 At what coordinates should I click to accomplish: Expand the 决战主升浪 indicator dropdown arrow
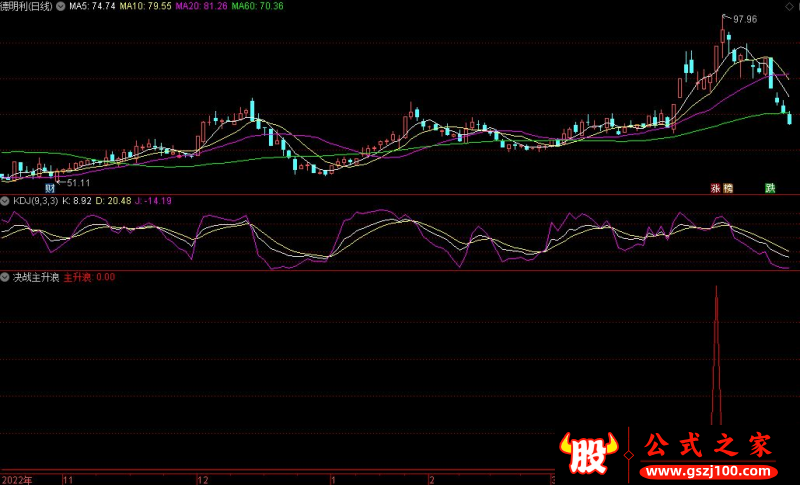point(5,276)
